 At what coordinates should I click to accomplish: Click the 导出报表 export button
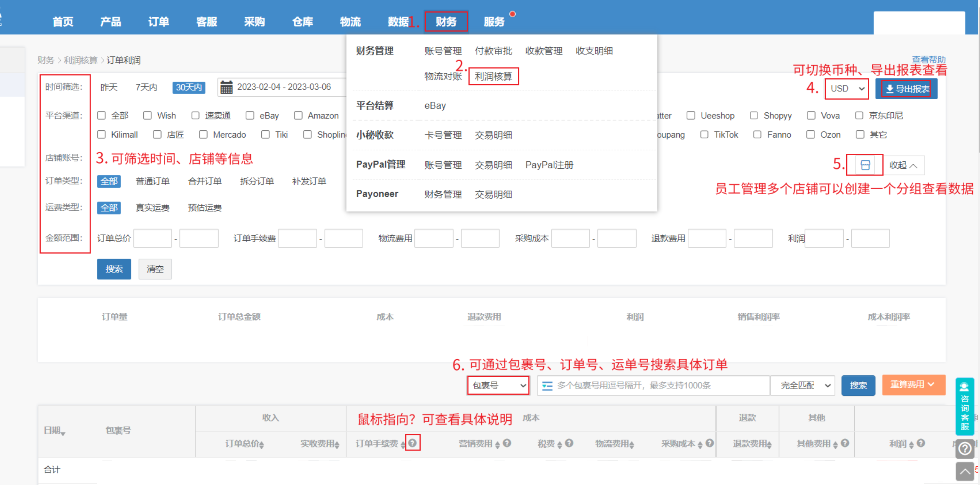coord(906,89)
